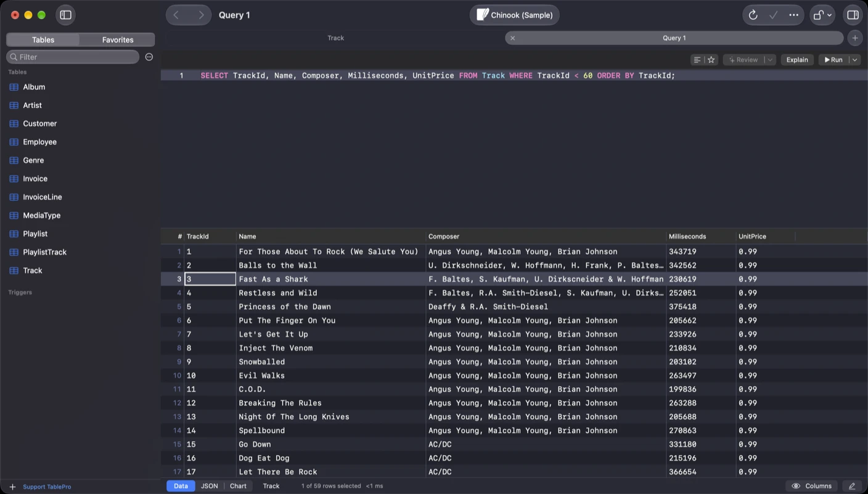Refresh using the circular arrow icon
Screen dimensions: 868x494
coord(753,15)
